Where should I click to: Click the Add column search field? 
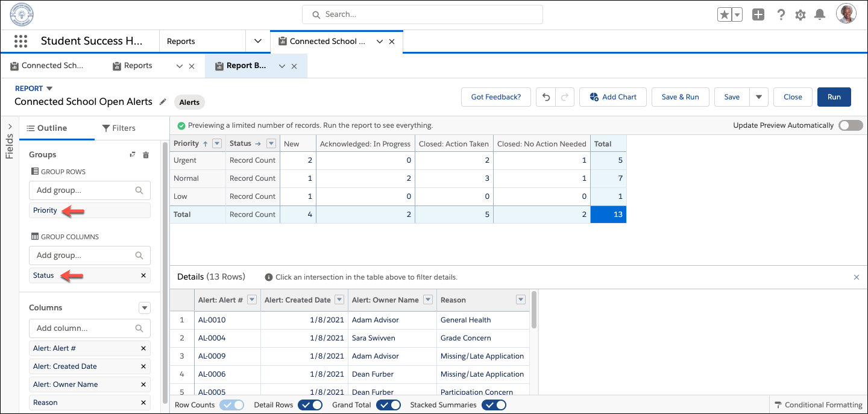[x=90, y=328]
